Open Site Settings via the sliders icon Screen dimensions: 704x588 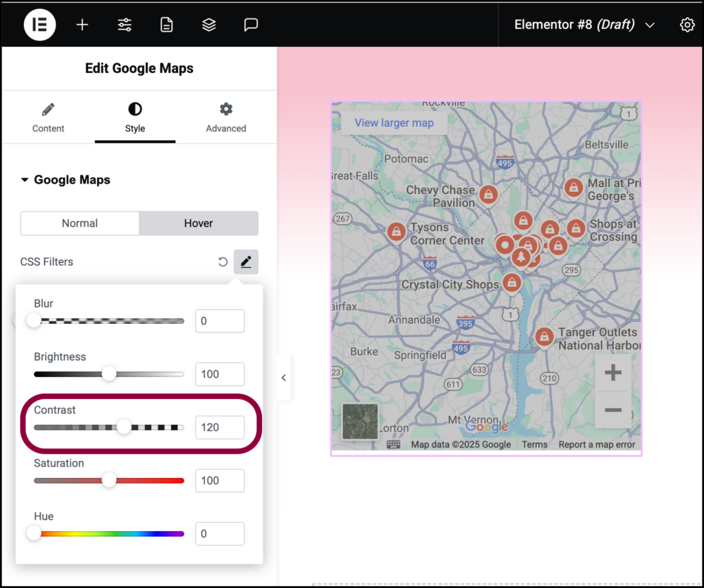point(124,24)
